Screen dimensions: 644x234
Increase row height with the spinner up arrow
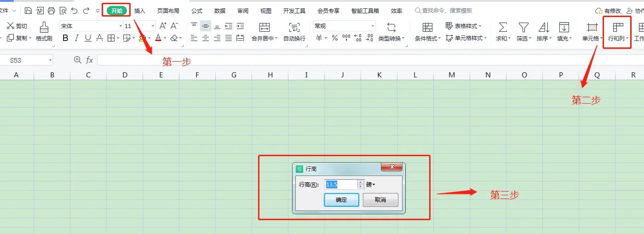tap(361, 182)
